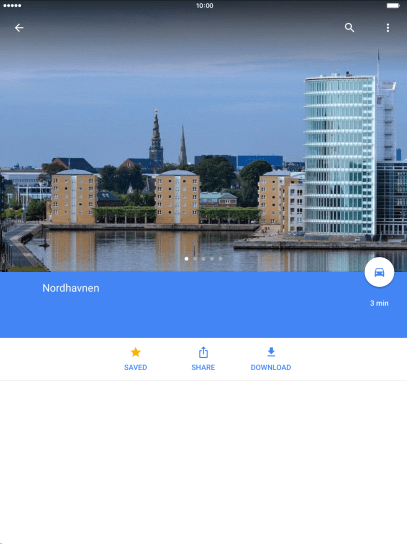
Task: Click the SAVED text label
Action: (x=136, y=367)
